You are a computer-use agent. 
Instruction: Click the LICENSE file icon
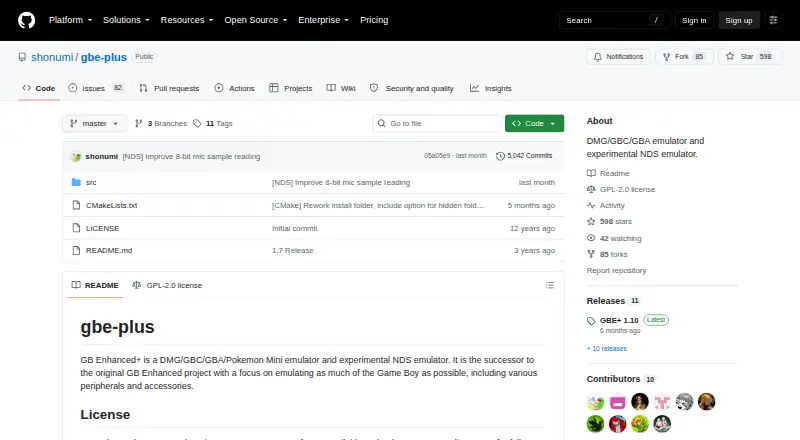pos(76,228)
